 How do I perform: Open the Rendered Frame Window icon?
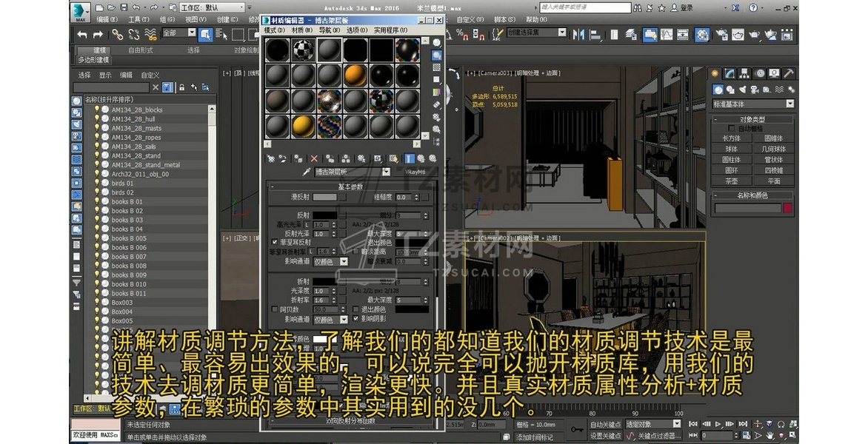coord(738,35)
